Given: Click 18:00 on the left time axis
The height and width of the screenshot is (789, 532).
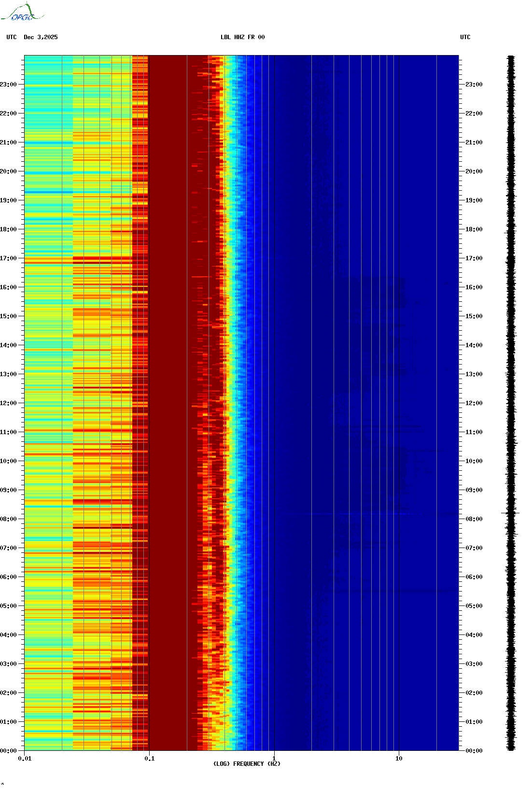Looking at the screenshot, I should (8, 229).
